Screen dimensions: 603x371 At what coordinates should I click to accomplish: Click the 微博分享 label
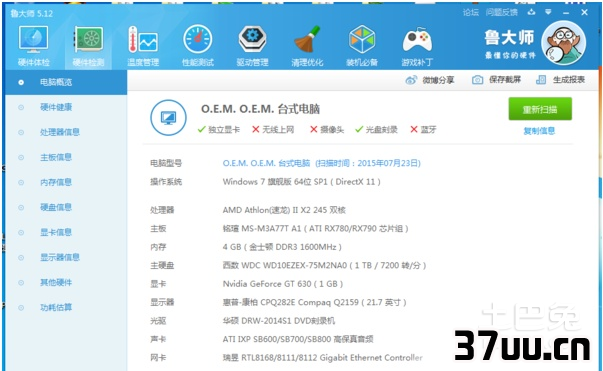[438, 80]
